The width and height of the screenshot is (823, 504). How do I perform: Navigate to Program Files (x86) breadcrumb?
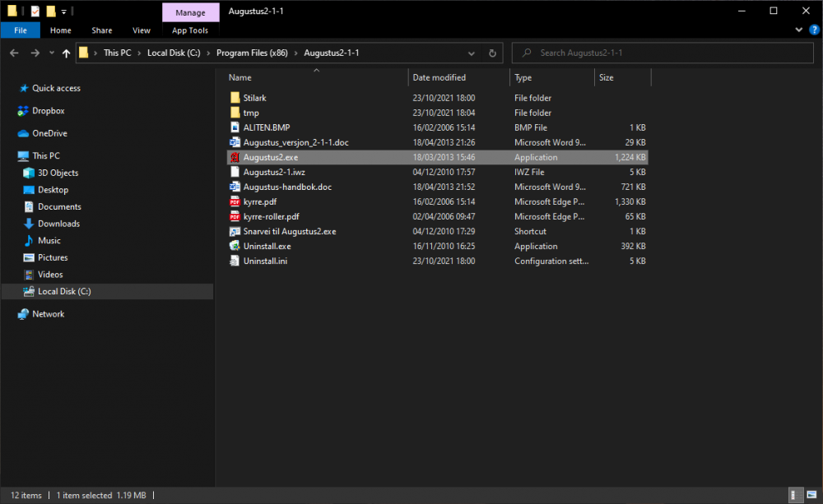253,53
